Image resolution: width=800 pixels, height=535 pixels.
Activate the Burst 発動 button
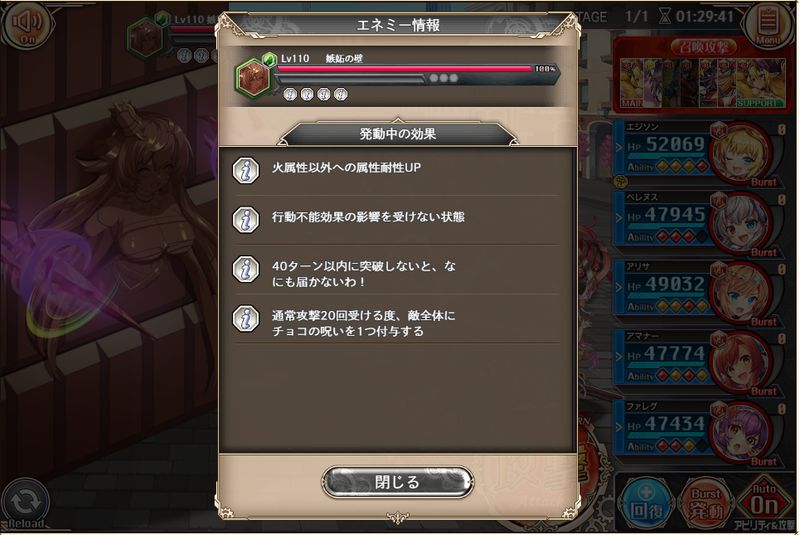pos(706,504)
